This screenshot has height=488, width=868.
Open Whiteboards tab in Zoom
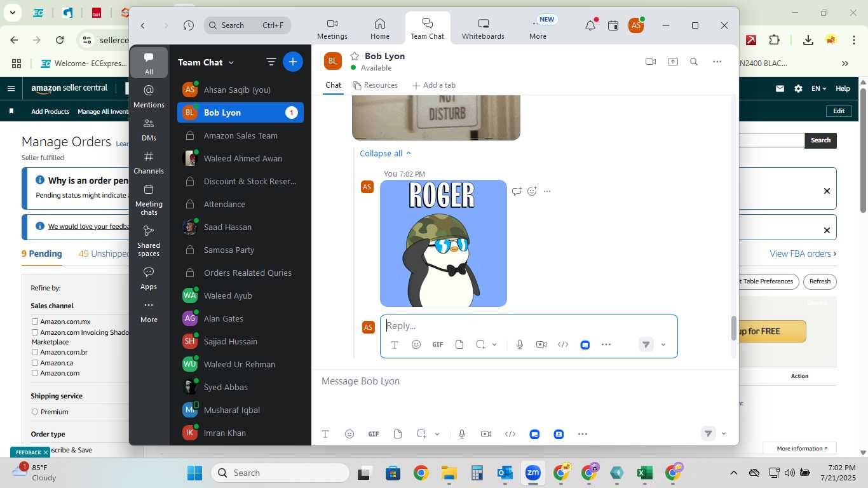click(x=483, y=29)
